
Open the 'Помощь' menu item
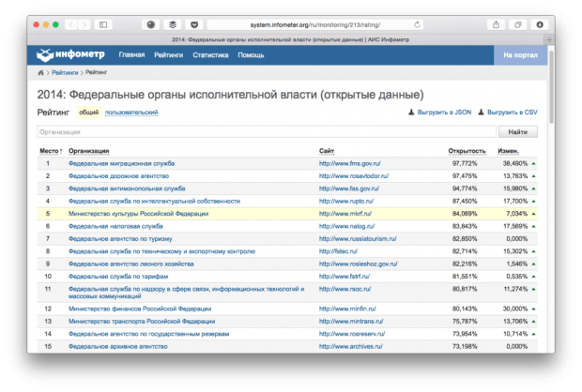[251, 55]
